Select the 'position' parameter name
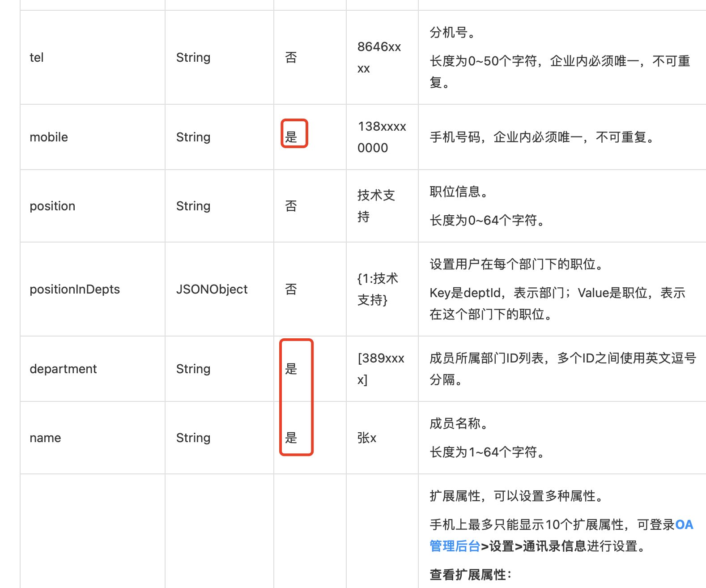This screenshot has height=588, width=706. 52,206
